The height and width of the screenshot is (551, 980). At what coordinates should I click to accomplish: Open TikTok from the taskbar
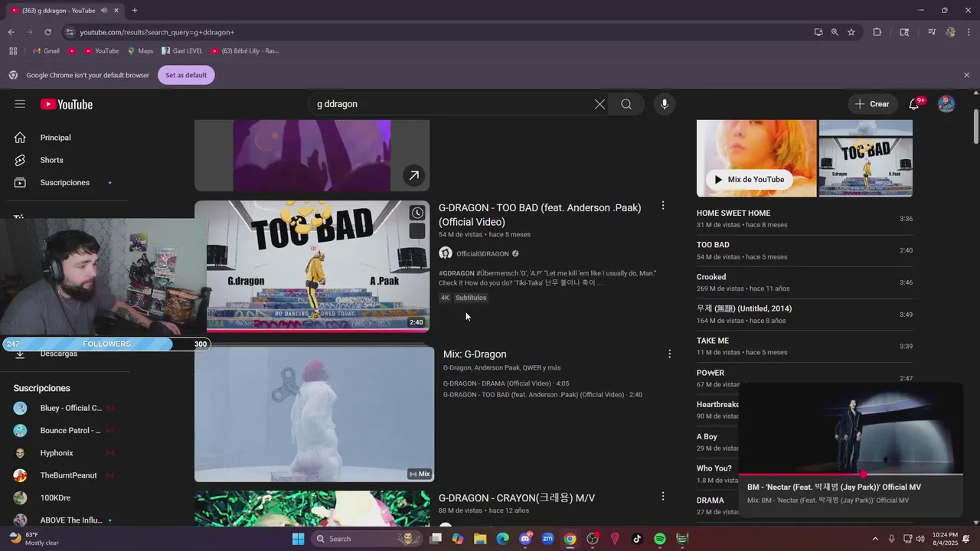tap(637, 539)
